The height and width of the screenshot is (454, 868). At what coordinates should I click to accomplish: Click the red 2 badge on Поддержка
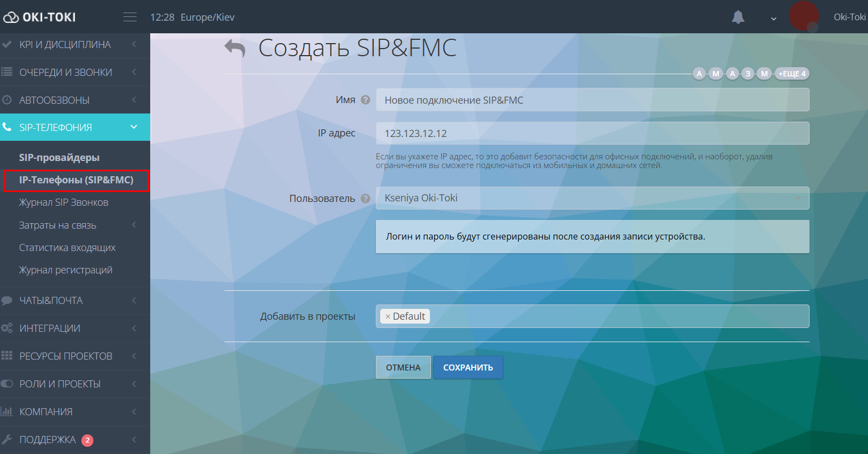pos(87,440)
